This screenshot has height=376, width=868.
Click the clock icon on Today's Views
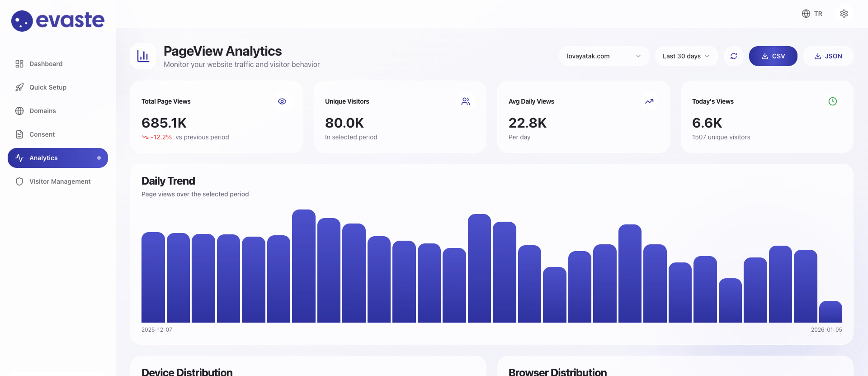click(x=833, y=101)
